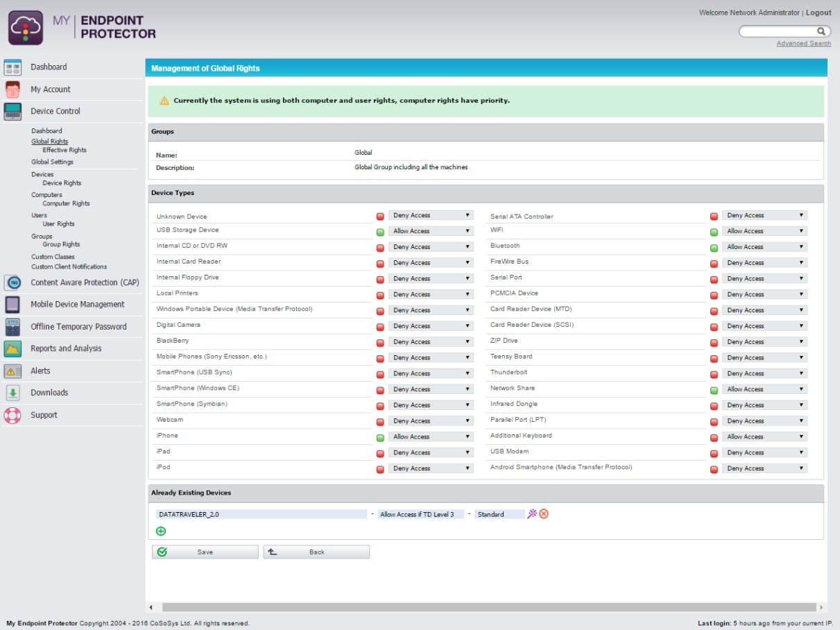
Task: Open the Additional Keyboard access dropdown
Action: tap(764, 436)
